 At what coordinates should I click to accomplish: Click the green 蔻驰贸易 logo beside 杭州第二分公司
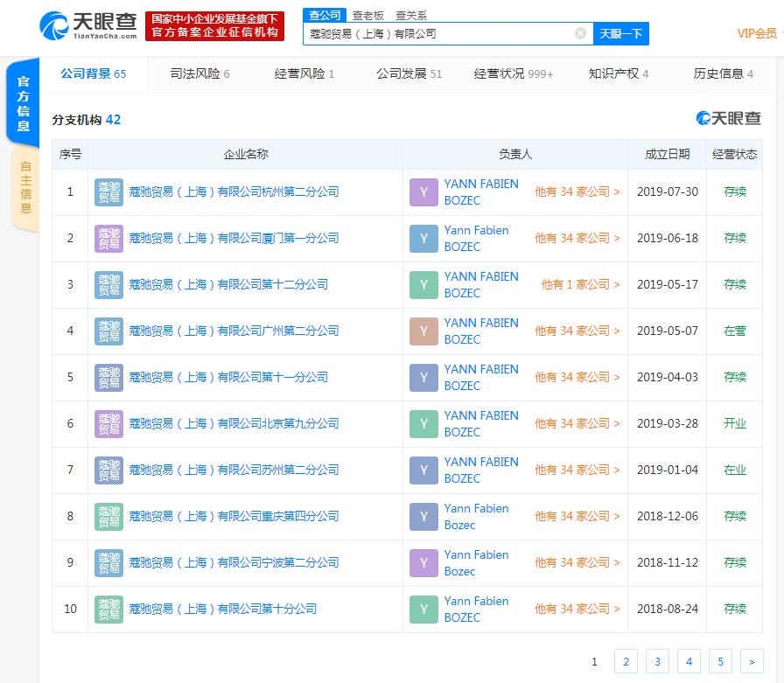click(108, 192)
